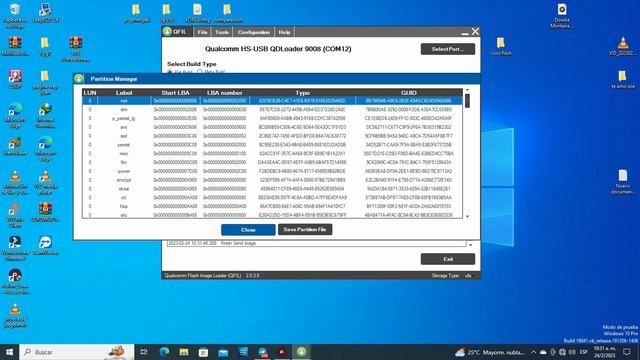Click the Start LBA column header
The width and height of the screenshot is (640, 360).
pos(176,93)
